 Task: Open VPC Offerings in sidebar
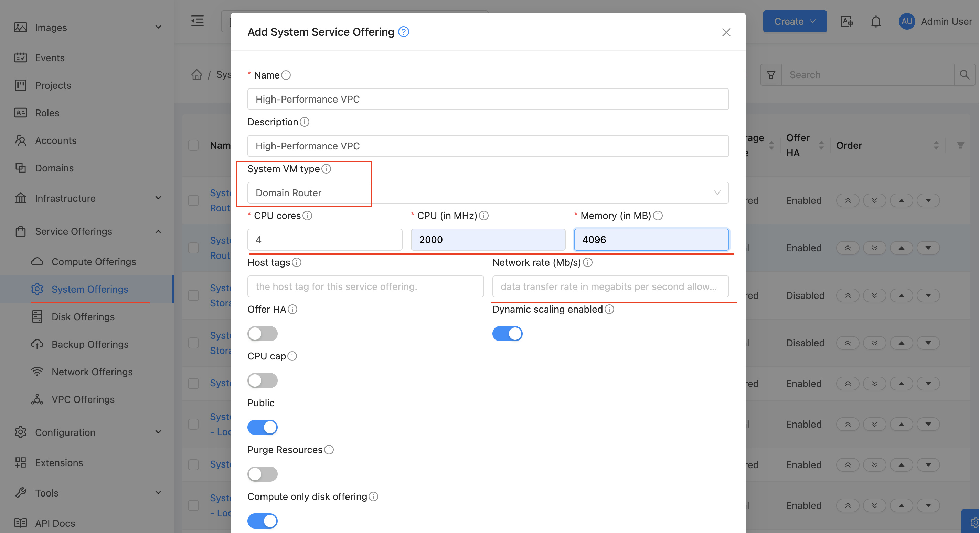(83, 399)
